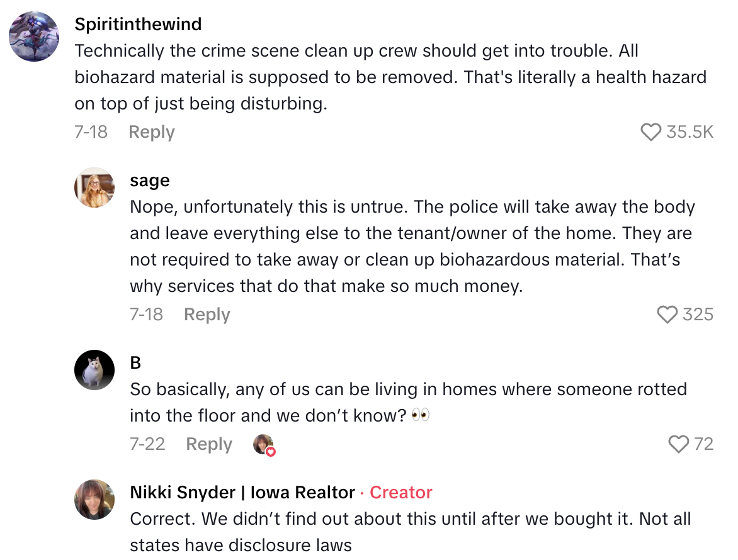Screen dimensions: 738x560
Task: Click the heart icon on B's comment
Action: [679, 444]
